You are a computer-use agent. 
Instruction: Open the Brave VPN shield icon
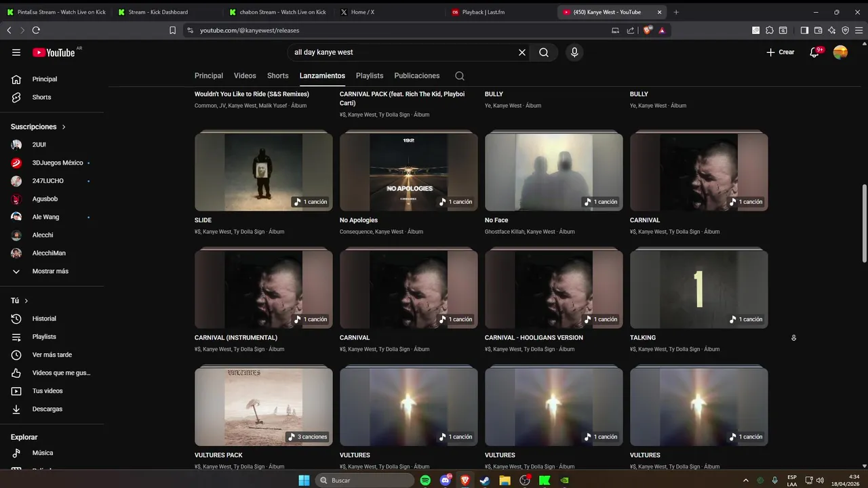point(845,30)
